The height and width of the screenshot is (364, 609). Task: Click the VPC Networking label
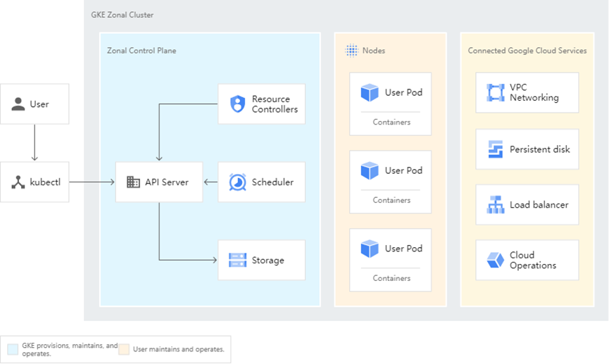coord(534,92)
